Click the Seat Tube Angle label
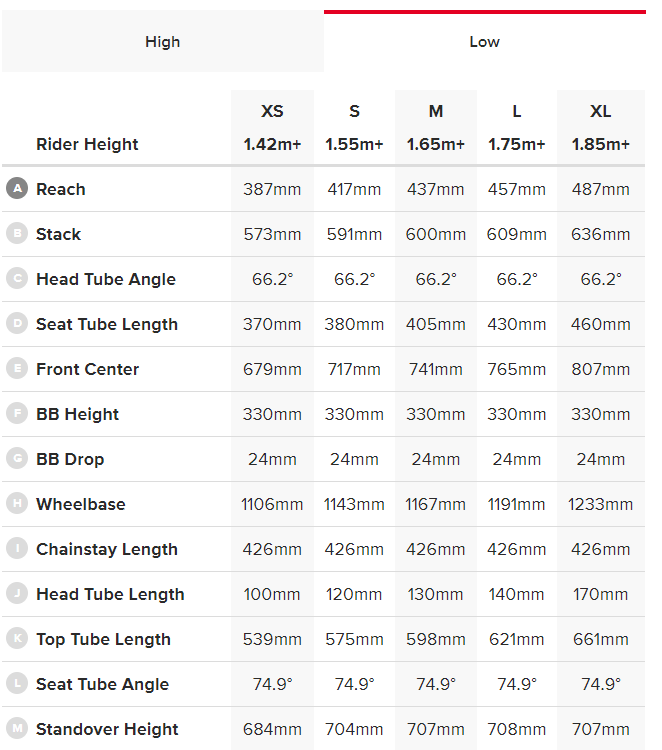662x750 pixels. 102,684
